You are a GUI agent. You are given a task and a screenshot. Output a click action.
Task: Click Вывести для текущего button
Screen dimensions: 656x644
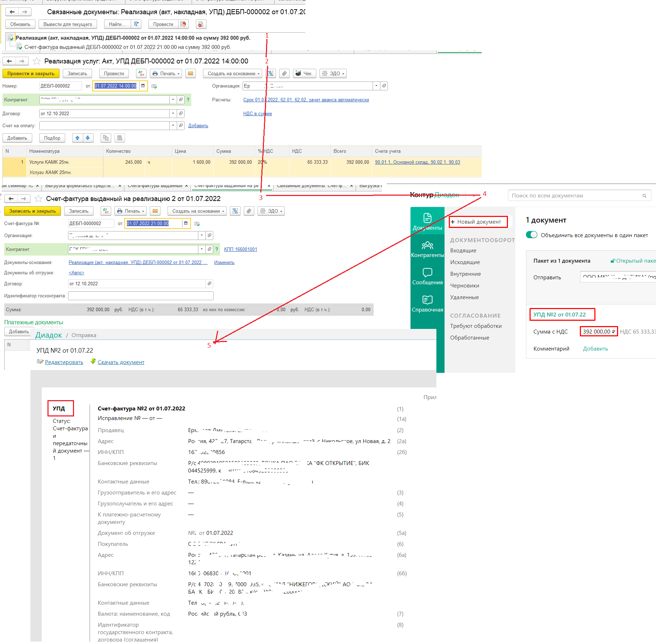click(x=68, y=24)
